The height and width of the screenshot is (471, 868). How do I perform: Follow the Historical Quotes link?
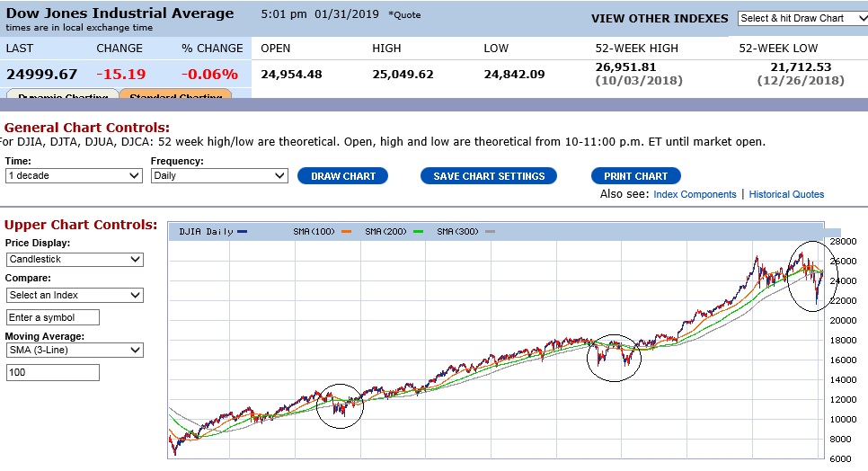(786, 194)
